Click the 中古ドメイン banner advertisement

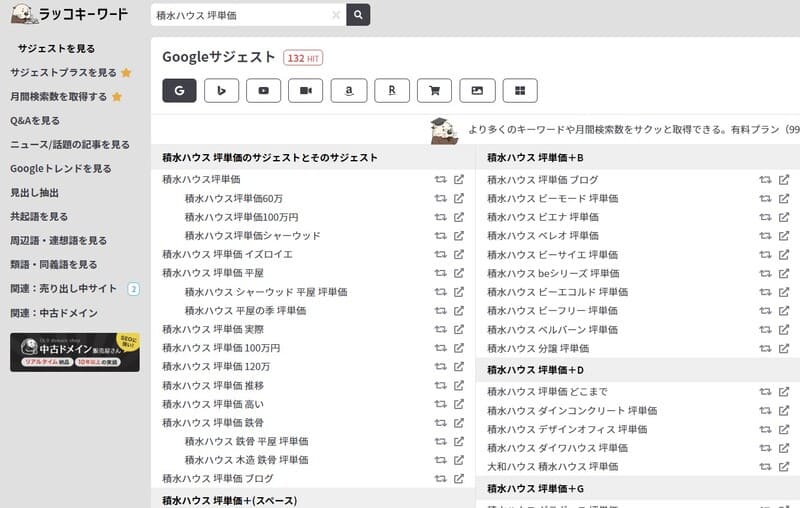tap(74, 352)
